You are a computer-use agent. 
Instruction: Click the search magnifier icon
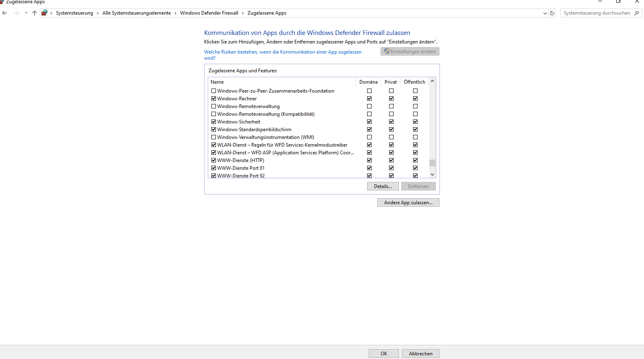(636, 13)
